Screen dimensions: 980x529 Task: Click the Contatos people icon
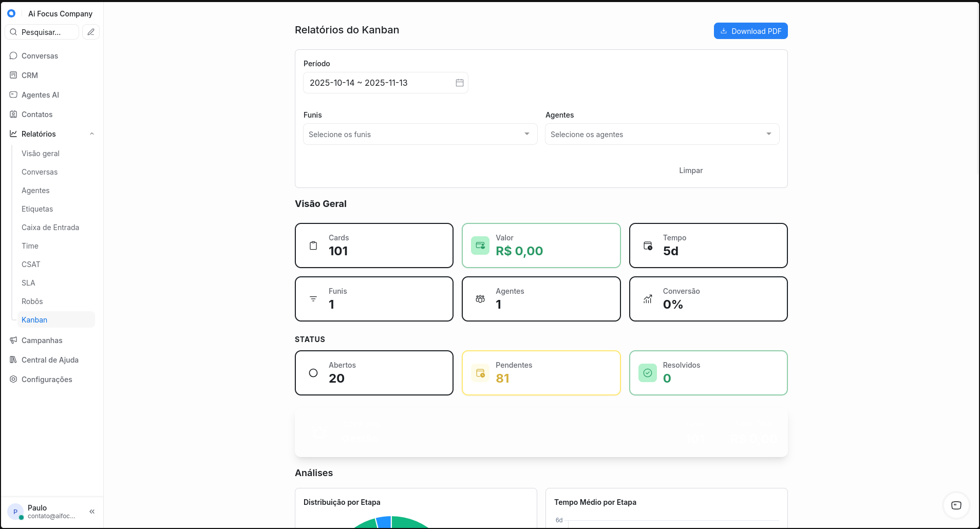pos(13,114)
